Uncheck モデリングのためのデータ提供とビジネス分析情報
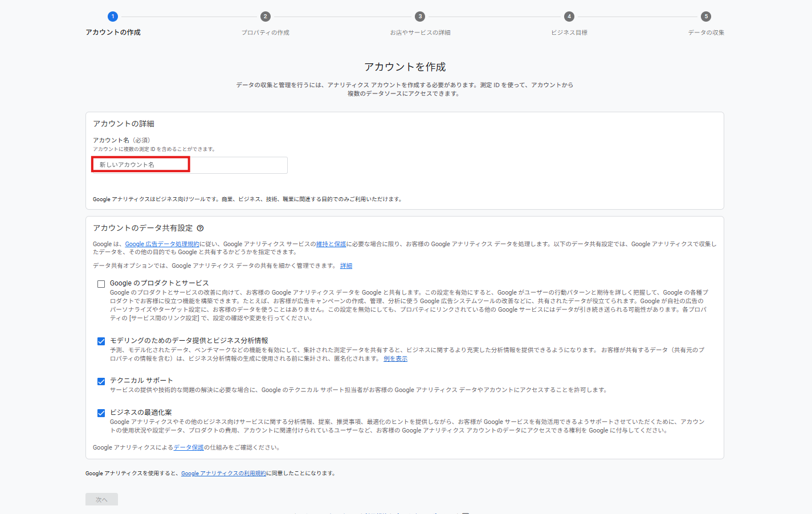Screen dimensions: 812x514 tap(101, 341)
